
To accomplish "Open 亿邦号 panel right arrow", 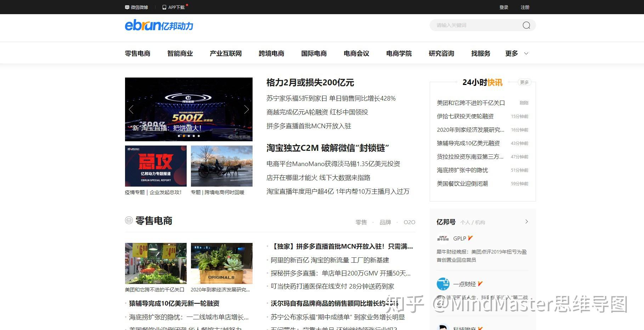I will [527, 222].
